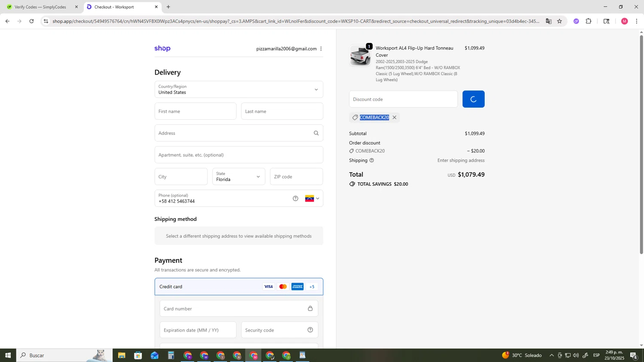Show hidden system tray icons

coord(552,355)
